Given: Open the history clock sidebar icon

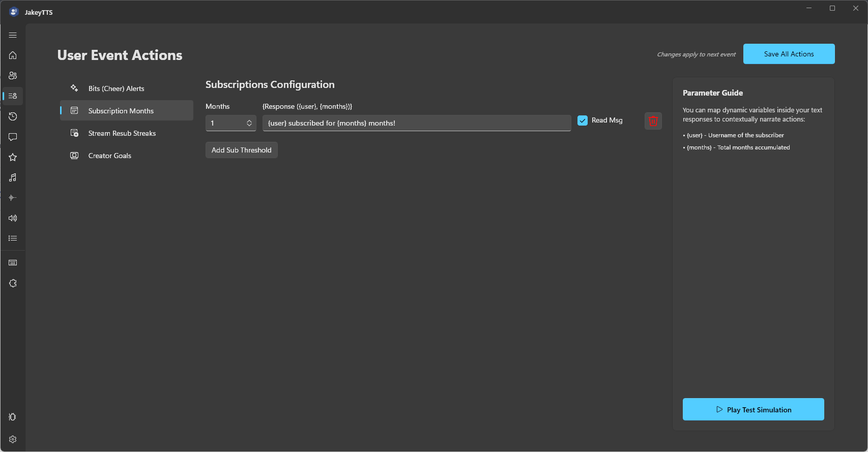Looking at the screenshot, I should tap(13, 116).
